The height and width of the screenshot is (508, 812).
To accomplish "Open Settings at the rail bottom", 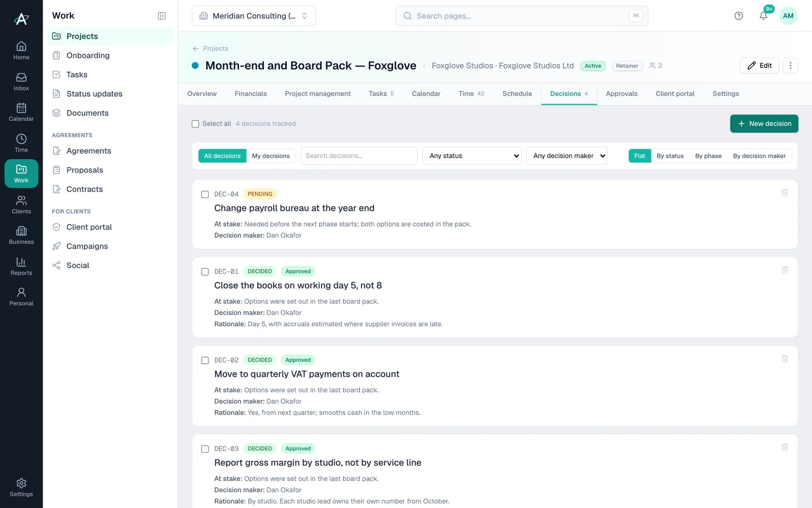I will pyautogui.click(x=21, y=487).
